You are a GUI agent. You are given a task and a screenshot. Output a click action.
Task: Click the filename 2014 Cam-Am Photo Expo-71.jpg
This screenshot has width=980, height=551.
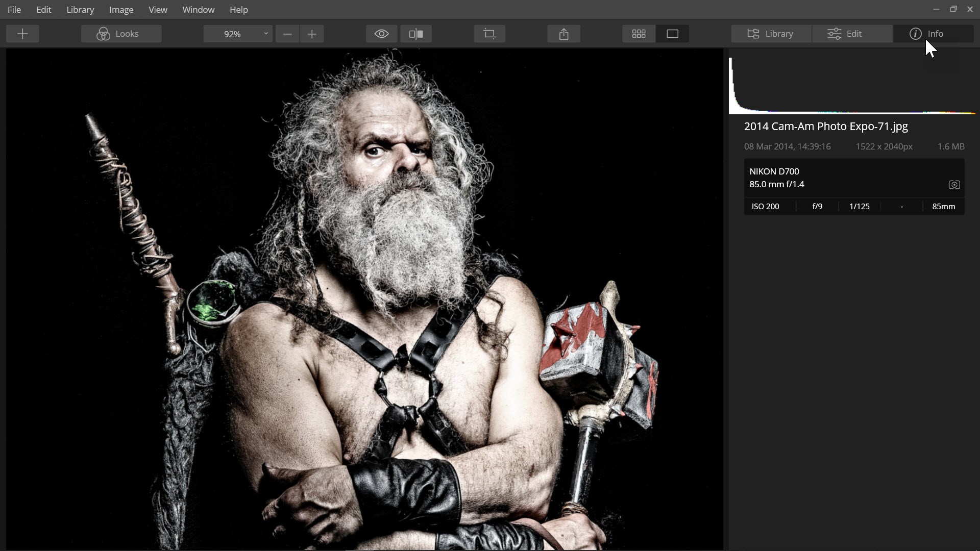tap(825, 126)
